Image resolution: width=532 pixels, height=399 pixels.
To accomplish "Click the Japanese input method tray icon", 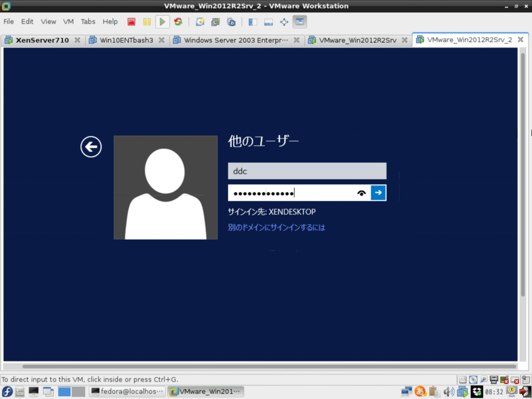I will pyautogui.click(x=420, y=392).
